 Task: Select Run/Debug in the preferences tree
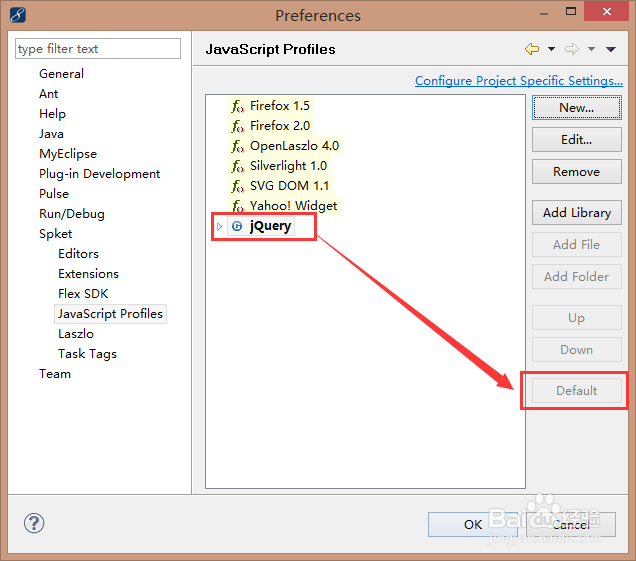point(72,214)
